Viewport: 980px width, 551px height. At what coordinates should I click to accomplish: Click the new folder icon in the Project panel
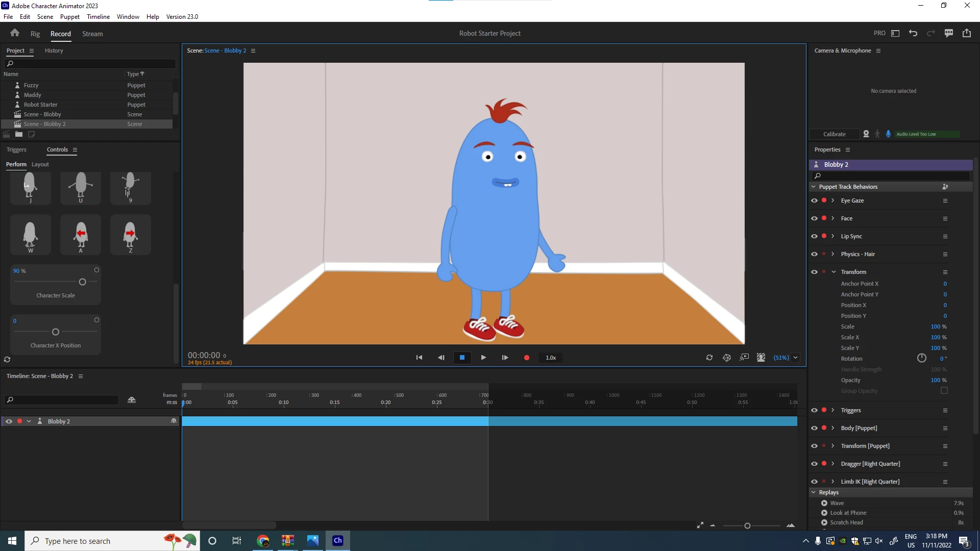tap(19, 134)
